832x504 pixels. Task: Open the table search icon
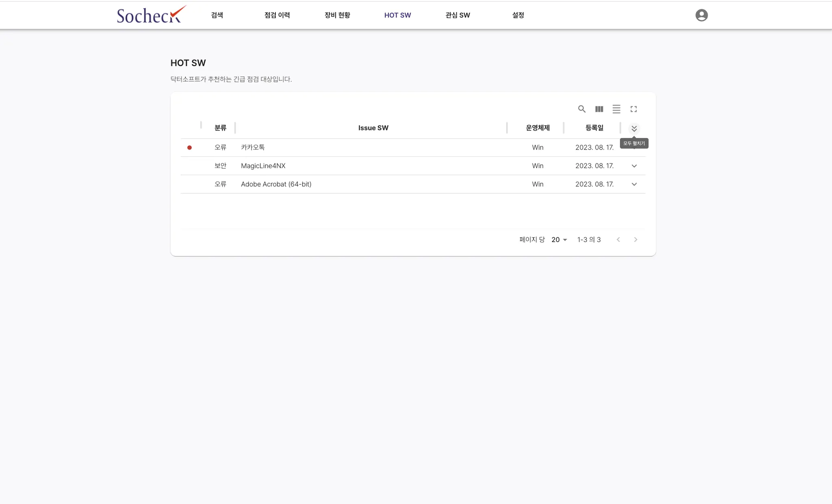click(582, 109)
